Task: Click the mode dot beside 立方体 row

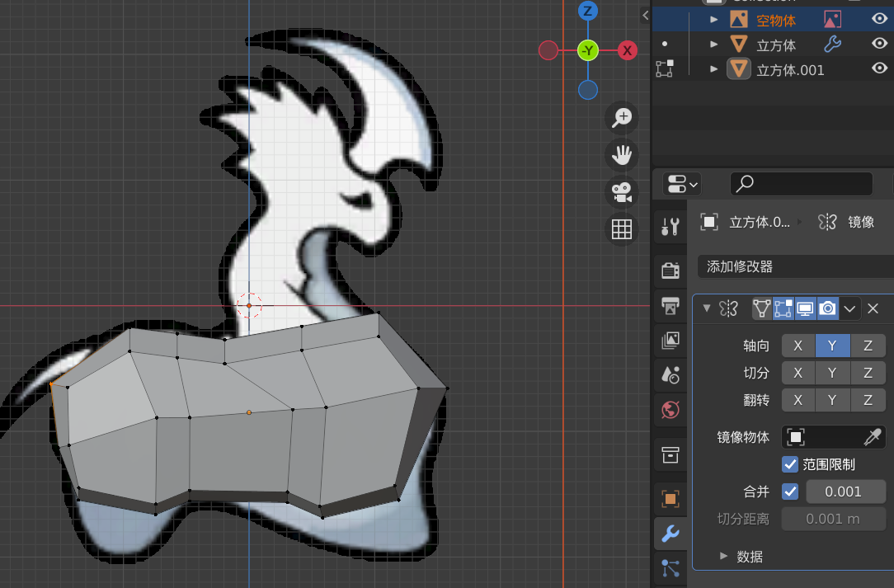Action: [x=665, y=44]
